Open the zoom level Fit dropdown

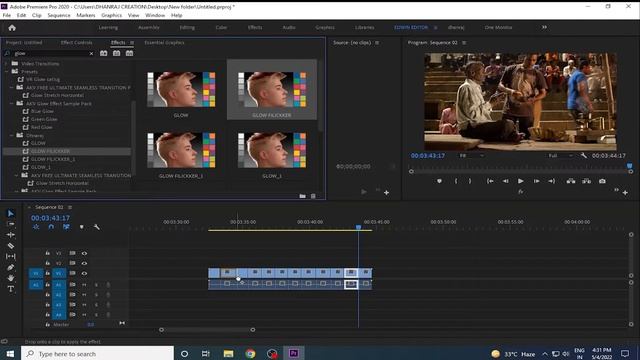471,156
